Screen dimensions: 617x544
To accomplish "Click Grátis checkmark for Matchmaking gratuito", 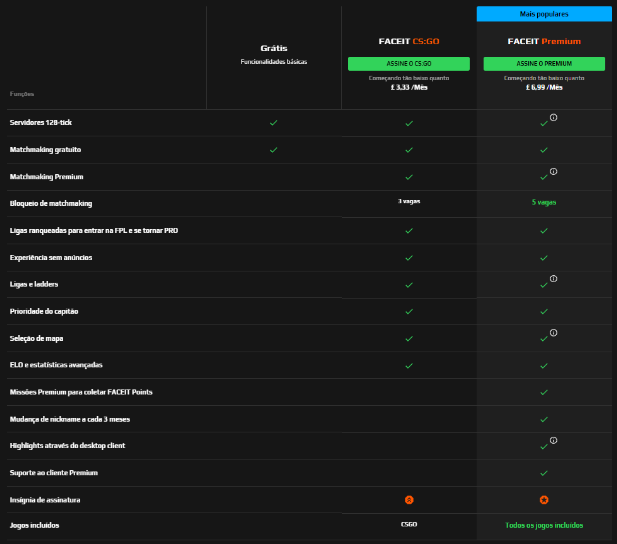I will 273,150.
